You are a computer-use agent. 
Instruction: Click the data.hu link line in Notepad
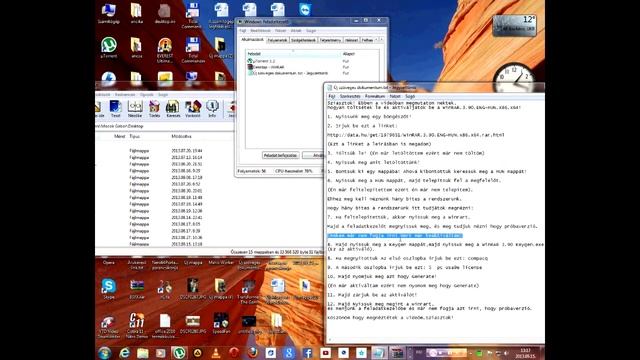[x=416, y=135]
